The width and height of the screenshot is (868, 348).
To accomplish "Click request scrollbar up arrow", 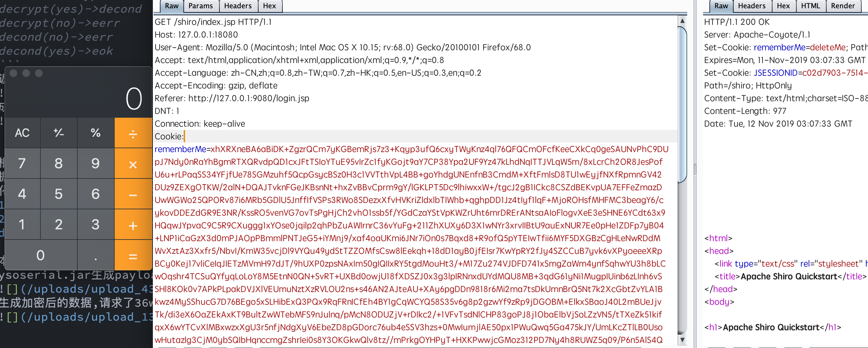I will pyautogui.click(x=682, y=21).
